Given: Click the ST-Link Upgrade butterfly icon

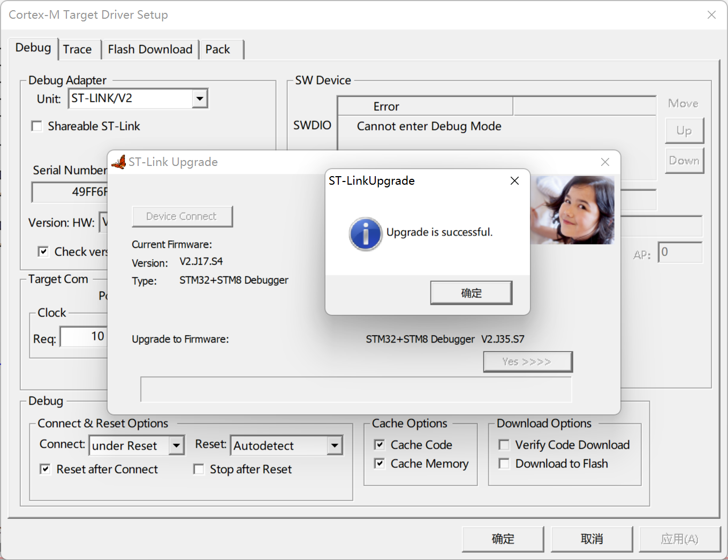Looking at the screenshot, I should [x=119, y=162].
